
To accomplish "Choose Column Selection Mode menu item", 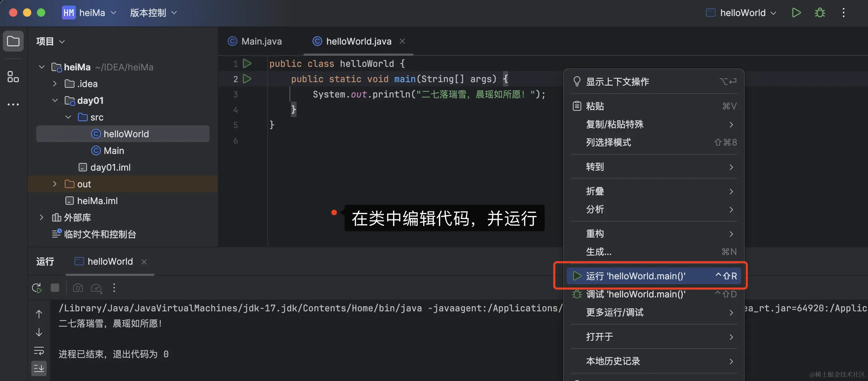I will click(654, 142).
